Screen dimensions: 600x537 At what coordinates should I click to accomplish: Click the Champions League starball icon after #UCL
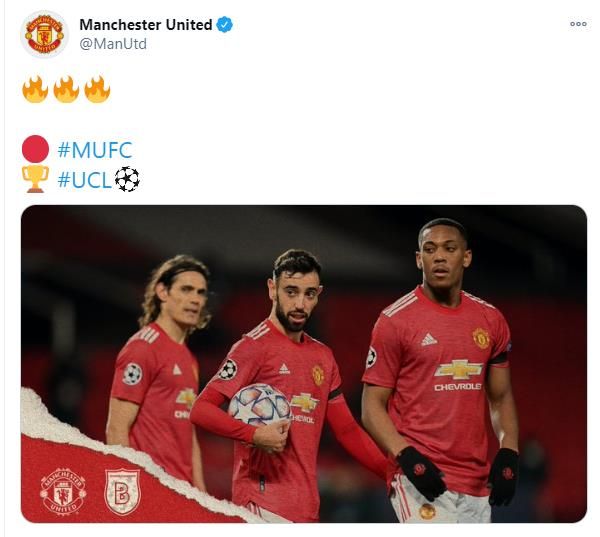(x=127, y=179)
